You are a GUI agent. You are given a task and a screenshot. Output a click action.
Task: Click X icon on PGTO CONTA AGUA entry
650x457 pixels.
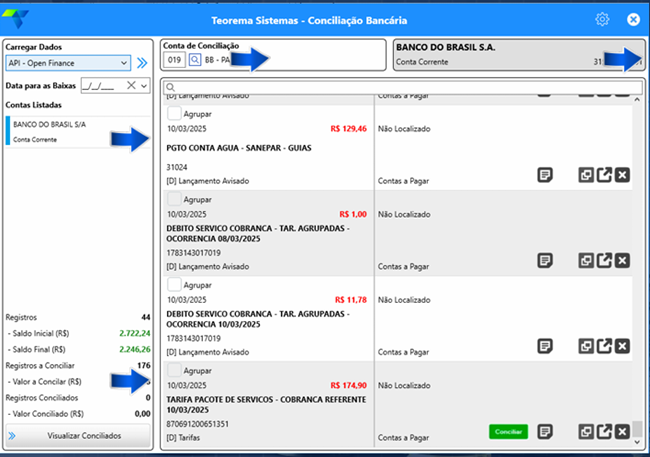point(622,176)
